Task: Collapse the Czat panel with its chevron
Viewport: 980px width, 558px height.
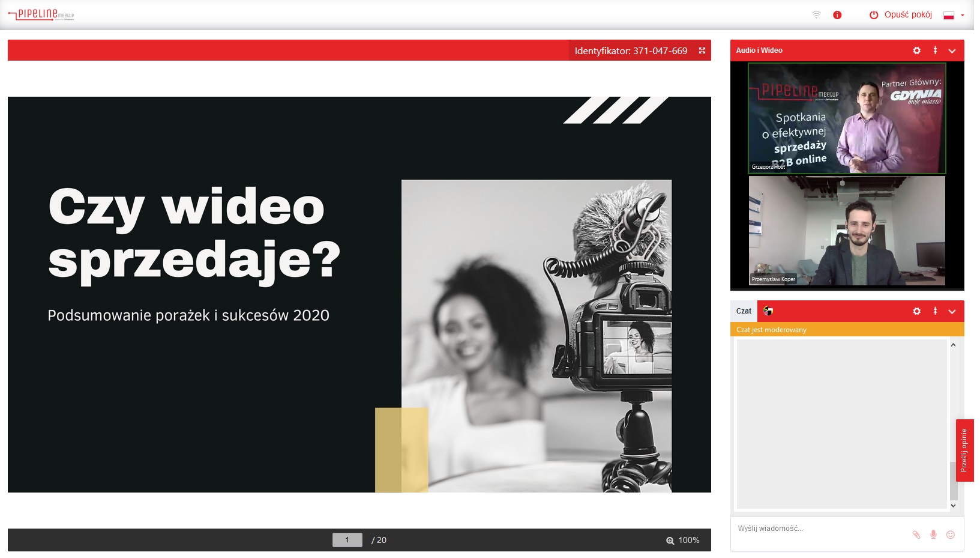Action: pos(952,311)
